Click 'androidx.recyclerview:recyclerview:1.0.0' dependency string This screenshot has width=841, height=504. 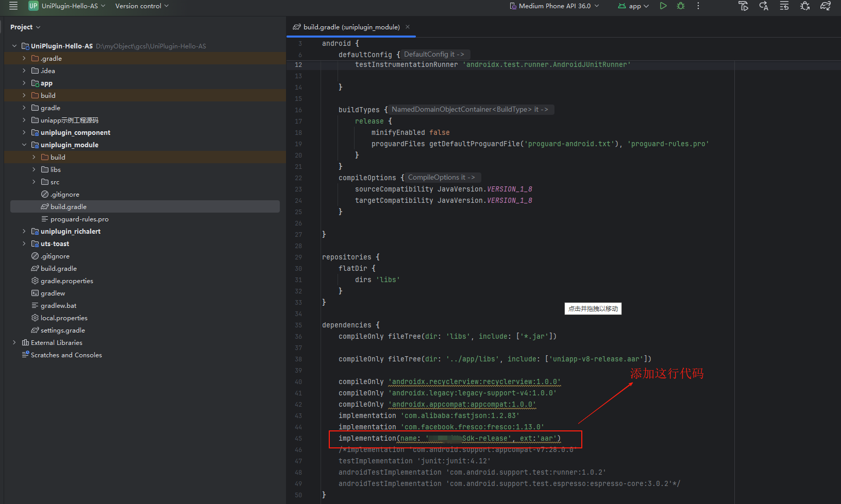(474, 382)
